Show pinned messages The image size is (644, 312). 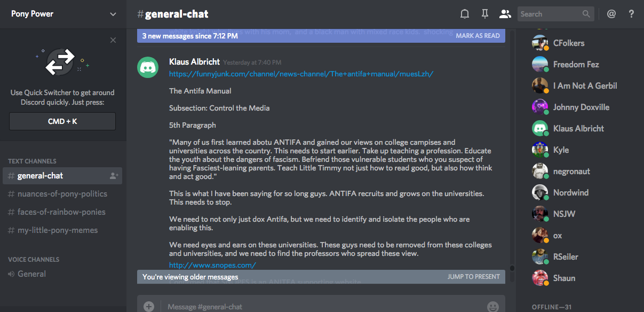pos(484,14)
